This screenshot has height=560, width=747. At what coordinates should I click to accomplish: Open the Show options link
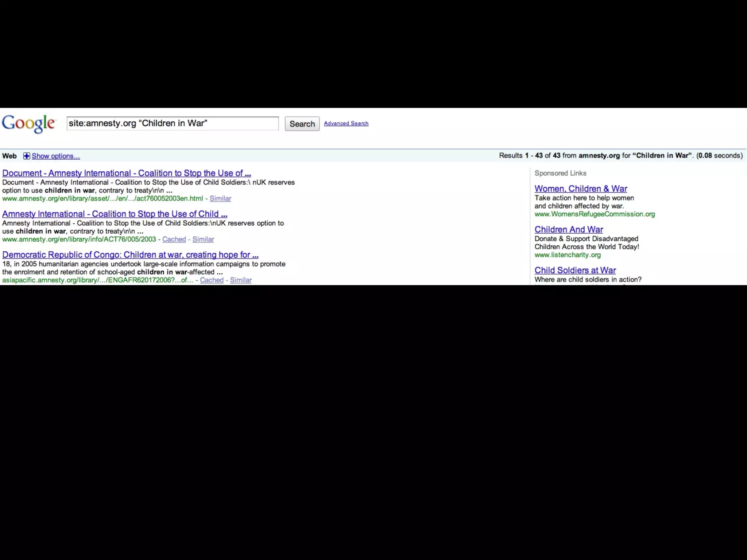tap(55, 156)
